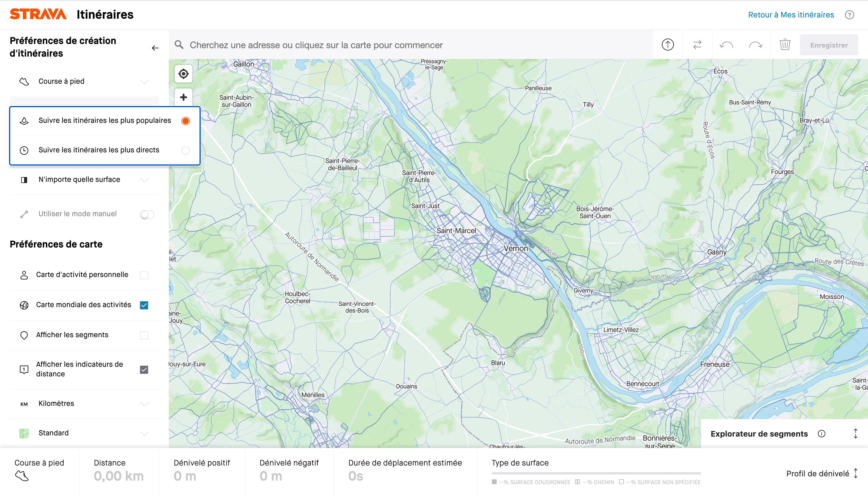The width and height of the screenshot is (868, 495).
Task: Uncheck Carte mondiale des activités
Action: tap(144, 305)
